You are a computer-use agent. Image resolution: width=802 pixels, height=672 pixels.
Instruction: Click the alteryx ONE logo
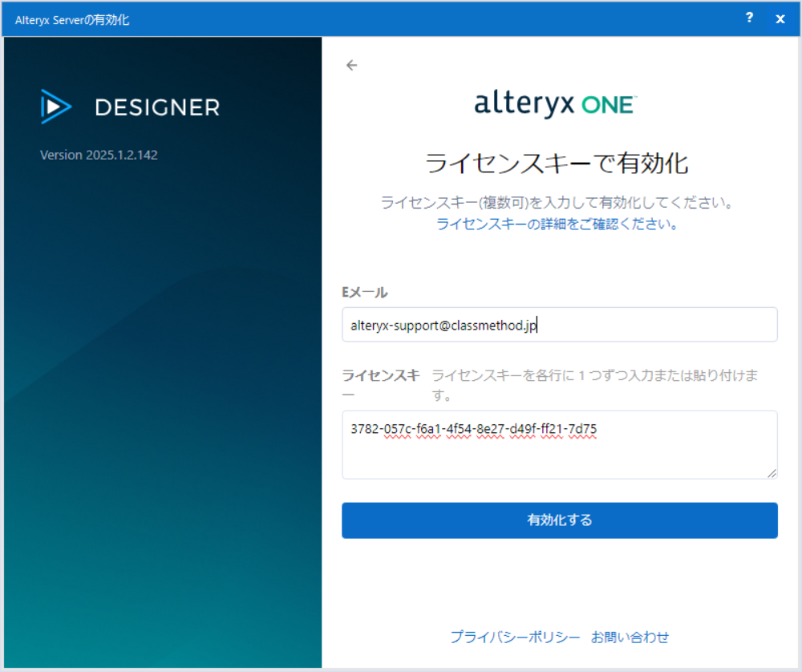point(555,105)
